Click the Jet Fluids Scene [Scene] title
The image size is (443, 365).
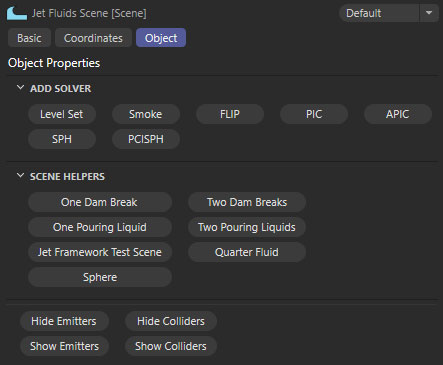click(x=89, y=13)
